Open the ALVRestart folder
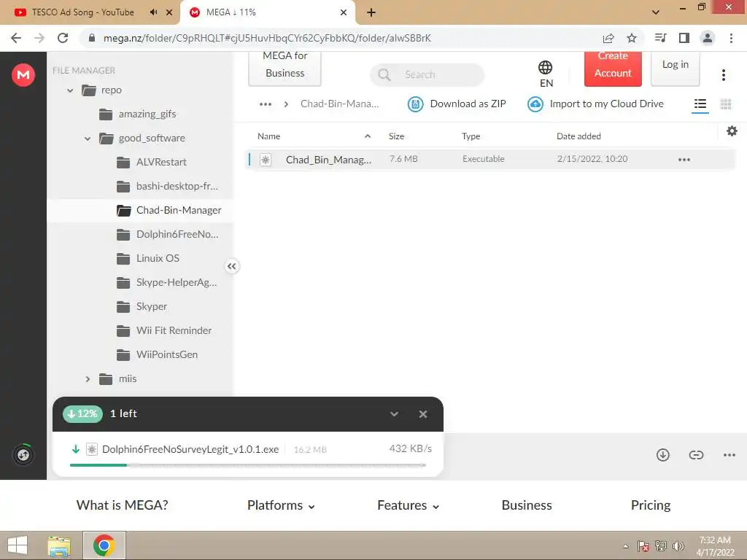 pos(152,163)
